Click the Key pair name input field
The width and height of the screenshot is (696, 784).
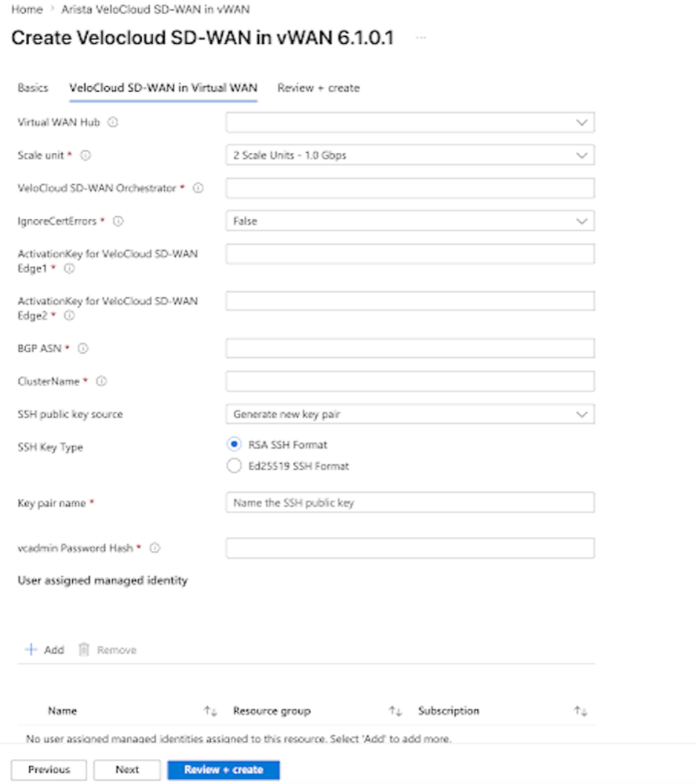point(410,502)
